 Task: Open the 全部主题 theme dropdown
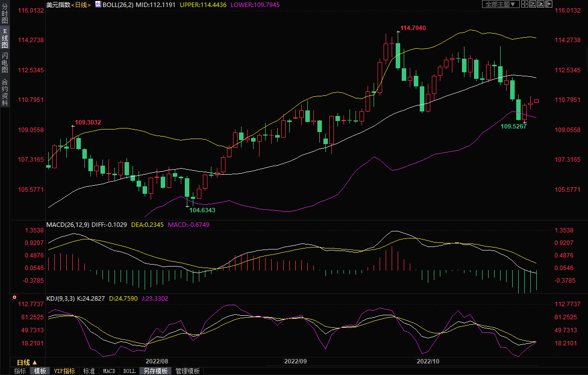pyautogui.click(x=500, y=4)
